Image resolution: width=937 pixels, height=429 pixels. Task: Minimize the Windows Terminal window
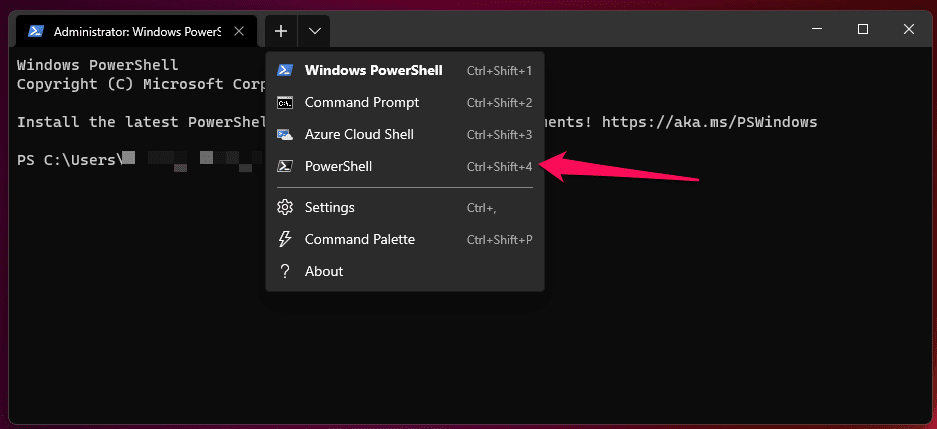817,30
